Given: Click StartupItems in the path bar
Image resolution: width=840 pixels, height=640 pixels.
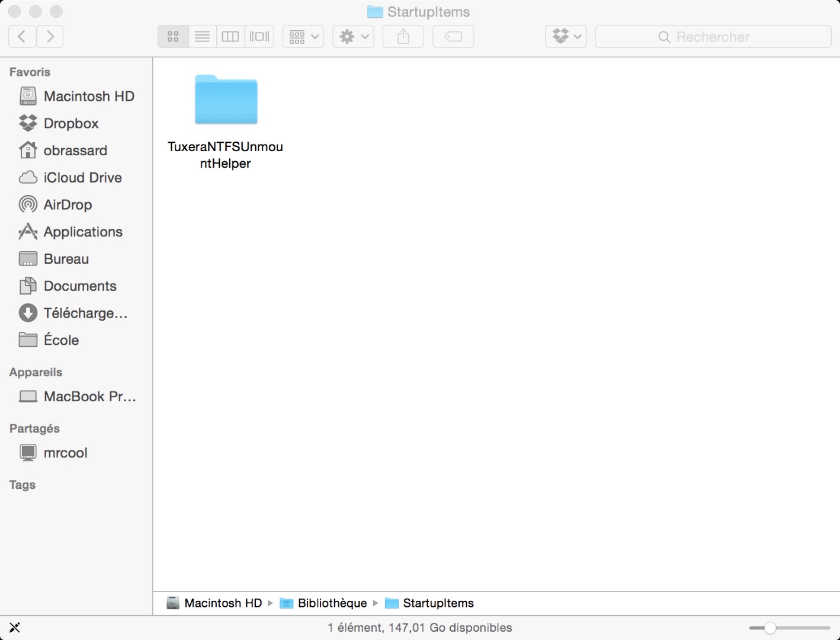Looking at the screenshot, I should (x=429, y=603).
